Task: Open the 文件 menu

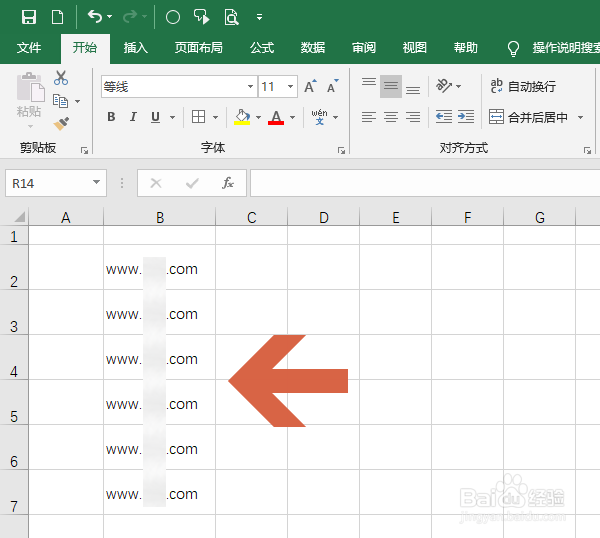Action: click(29, 48)
